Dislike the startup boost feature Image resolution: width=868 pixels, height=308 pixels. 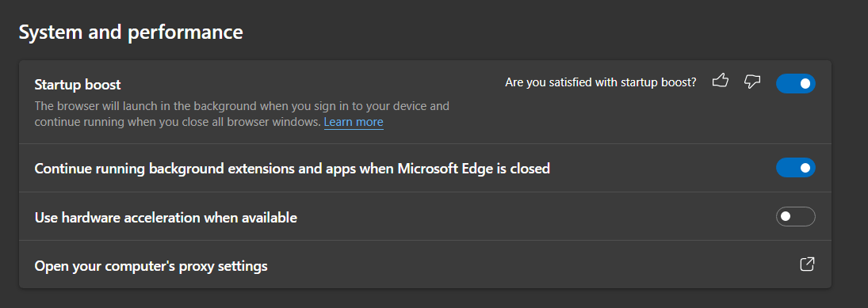point(751,82)
